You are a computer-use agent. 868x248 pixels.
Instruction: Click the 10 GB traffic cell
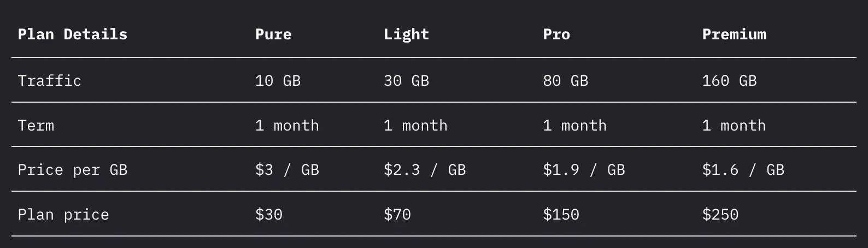[278, 81]
